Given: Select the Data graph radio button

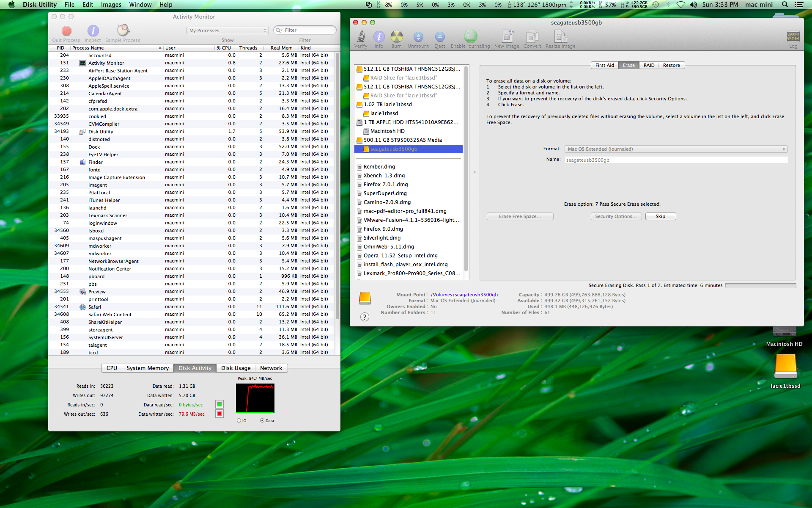Looking at the screenshot, I should pyautogui.click(x=262, y=420).
